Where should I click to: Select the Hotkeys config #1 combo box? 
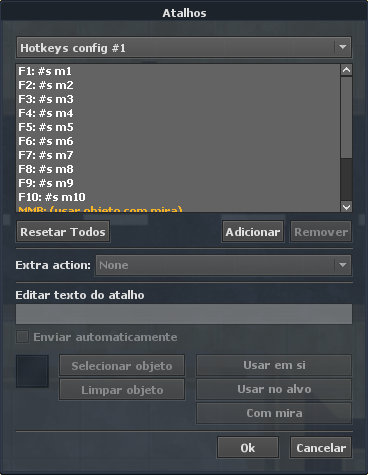coord(184,48)
